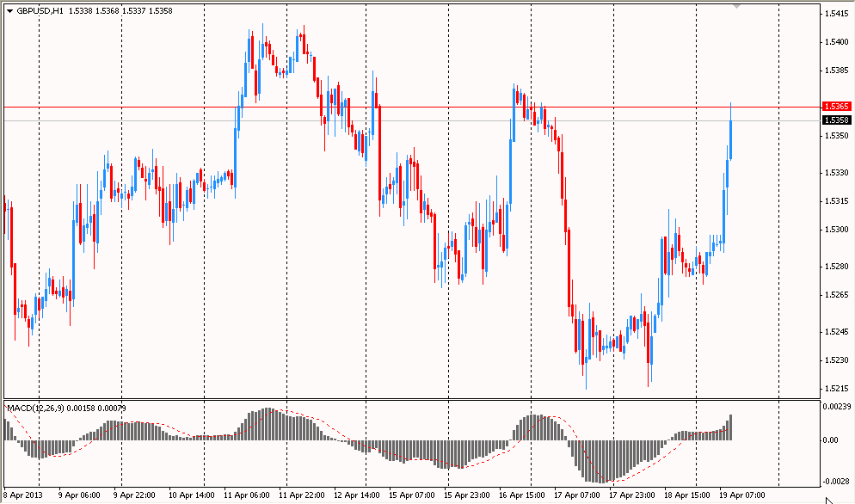Click the 19 Apr 07:00 time label
The height and width of the screenshot is (504, 855).
coord(740,495)
